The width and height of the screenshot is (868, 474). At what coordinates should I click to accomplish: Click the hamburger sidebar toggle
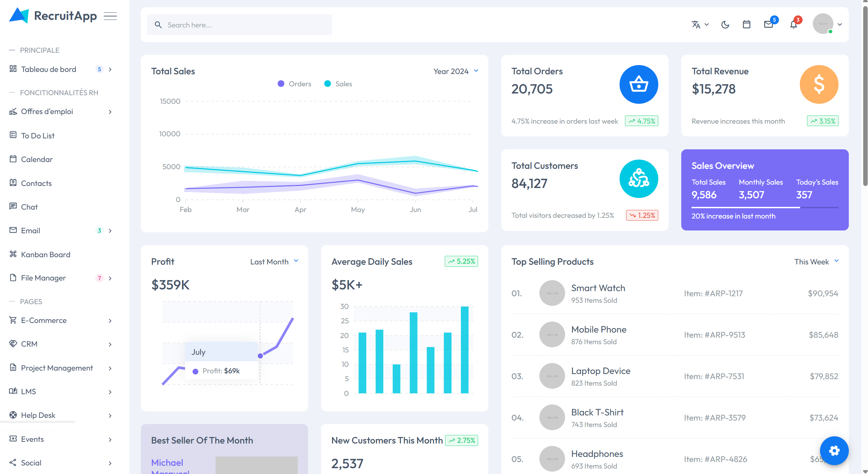pos(110,16)
